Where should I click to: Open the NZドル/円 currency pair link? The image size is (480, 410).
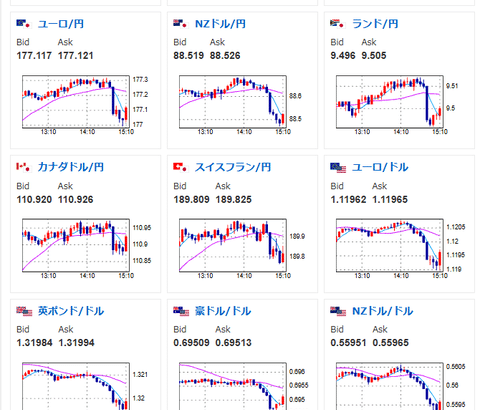(220, 24)
